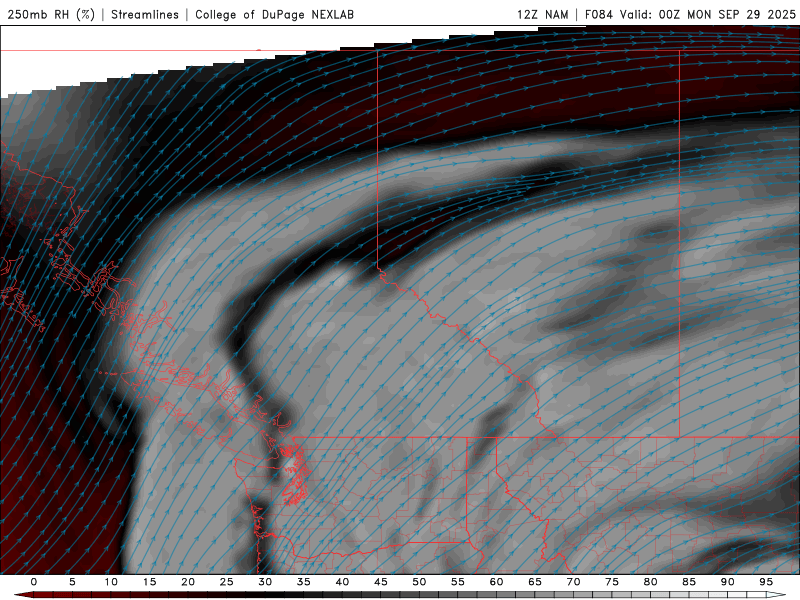
Task: Click the "25" value on the color scale
Action: (x=227, y=582)
